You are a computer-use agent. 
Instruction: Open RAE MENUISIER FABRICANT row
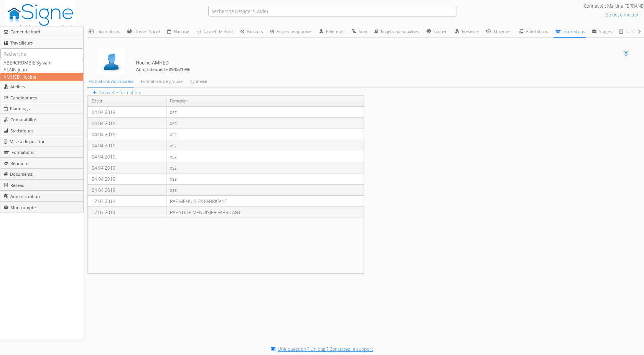coord(226,201)
